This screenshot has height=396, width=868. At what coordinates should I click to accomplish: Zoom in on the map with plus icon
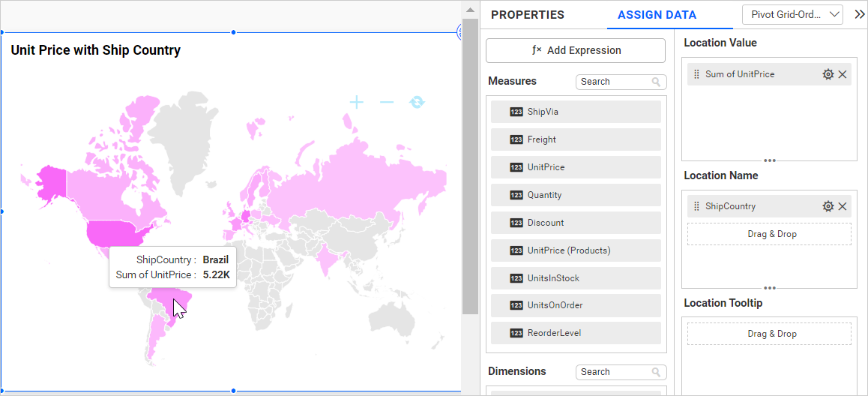(x=357, y=102)
